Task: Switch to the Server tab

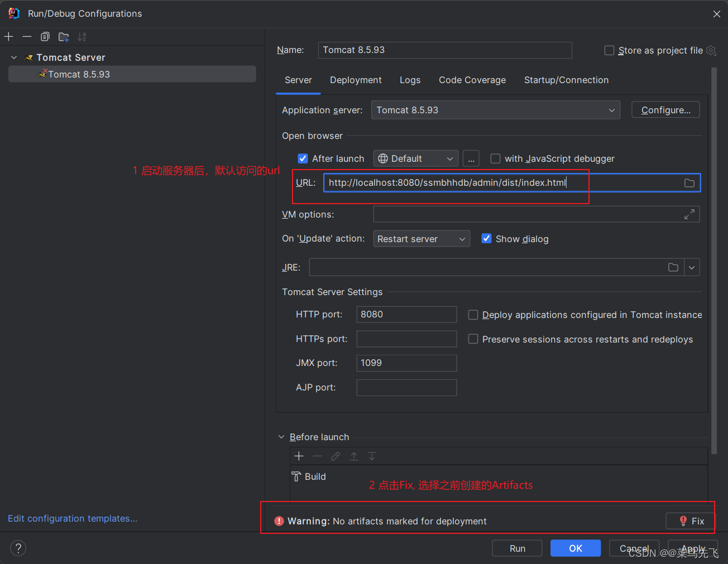Action: 298,80
